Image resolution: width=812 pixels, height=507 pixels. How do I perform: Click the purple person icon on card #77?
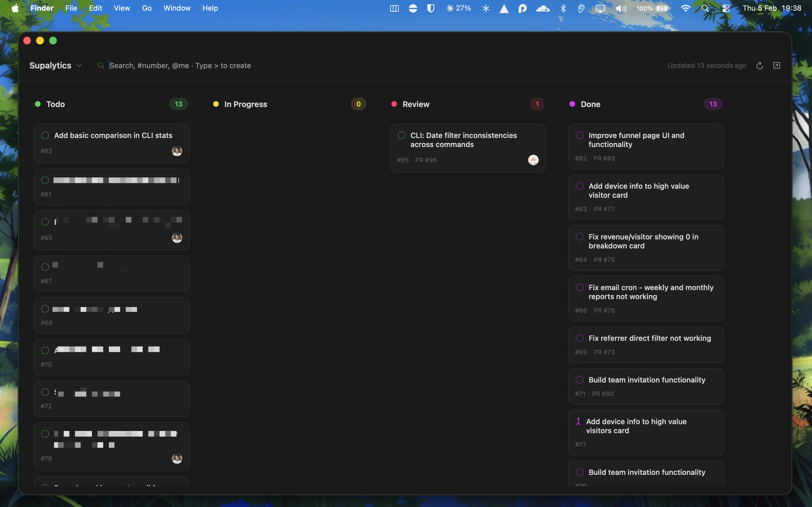[x=579, y=421]
